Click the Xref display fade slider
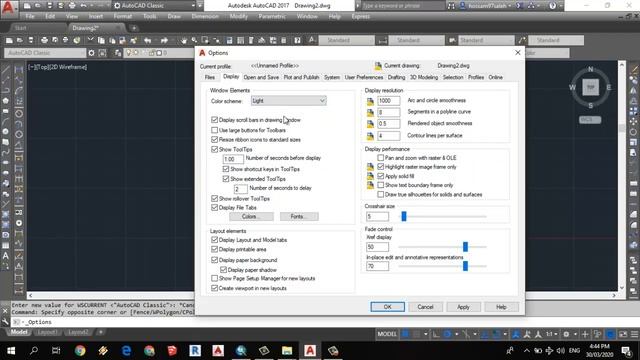The image size is (640, 360). point(465,247)
